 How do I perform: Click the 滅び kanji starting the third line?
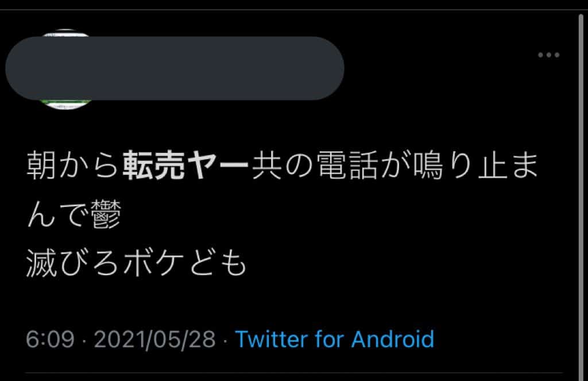pos(56,263)
